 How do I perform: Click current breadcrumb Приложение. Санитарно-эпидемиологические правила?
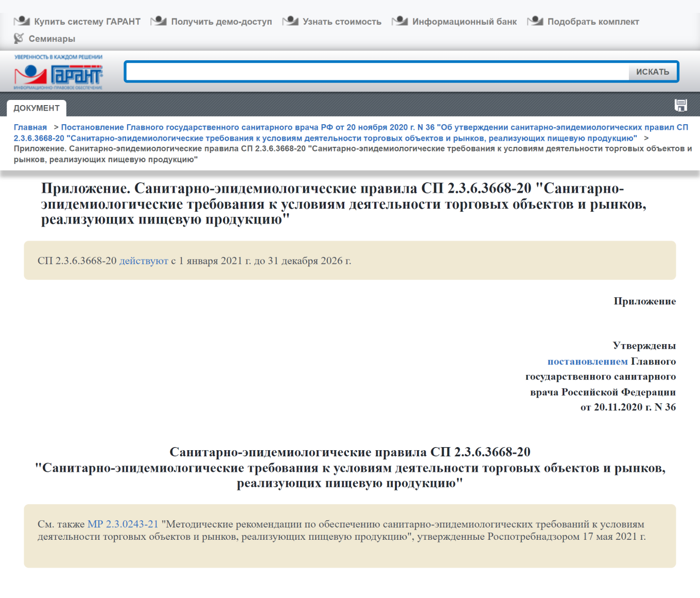coord(353,154)
